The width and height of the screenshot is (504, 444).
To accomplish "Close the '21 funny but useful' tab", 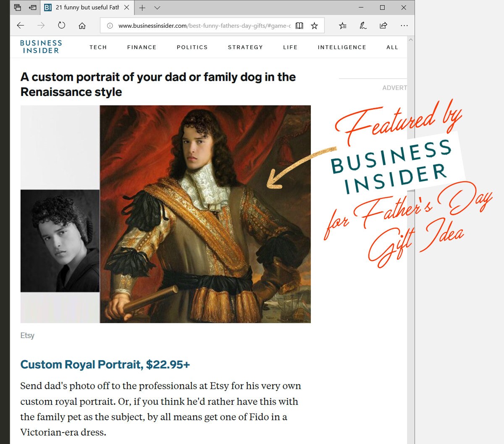I will click(126, 8).
